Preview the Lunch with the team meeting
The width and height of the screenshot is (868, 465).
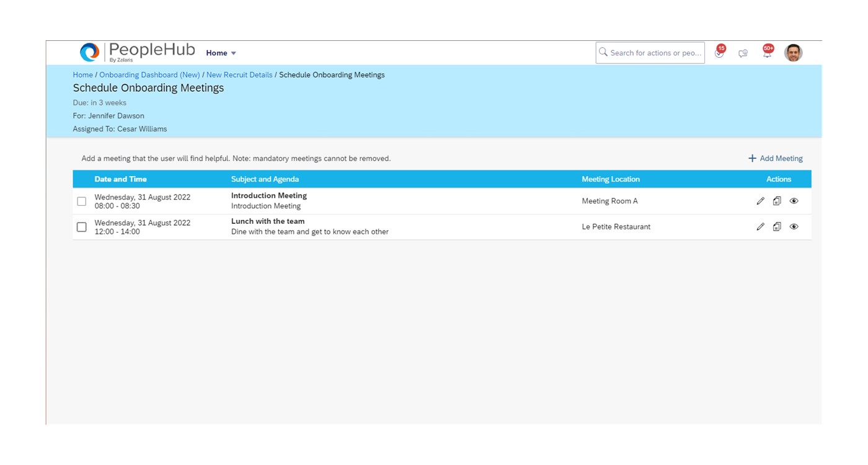click(794, 226)
